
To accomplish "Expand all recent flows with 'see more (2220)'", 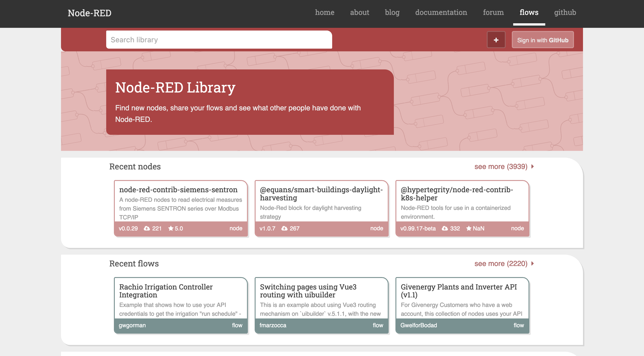I will click(501, 263).
